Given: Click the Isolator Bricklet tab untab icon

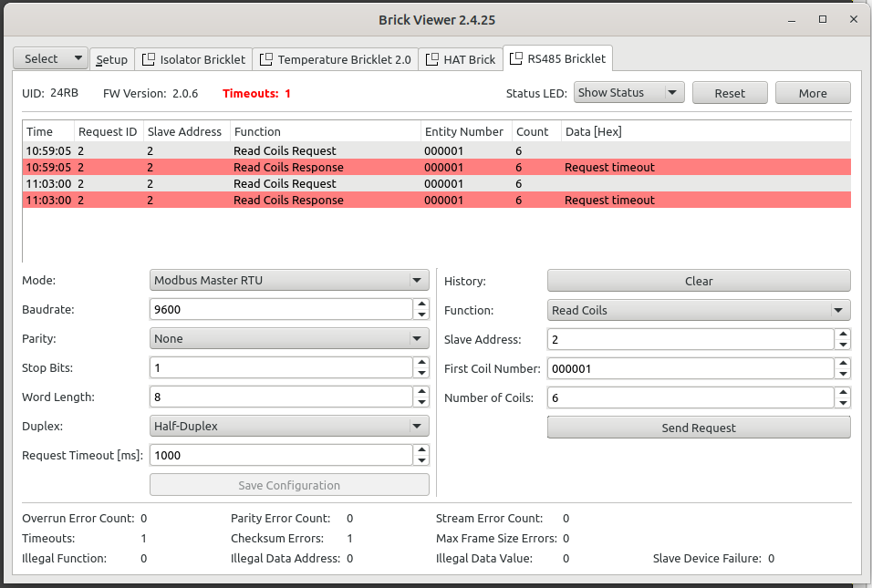Looking at the screenshot, I should (x=149, y=59).
